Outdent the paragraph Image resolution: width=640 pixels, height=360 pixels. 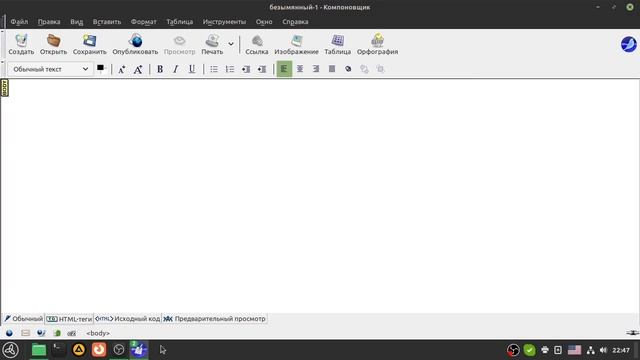point(246,69)
